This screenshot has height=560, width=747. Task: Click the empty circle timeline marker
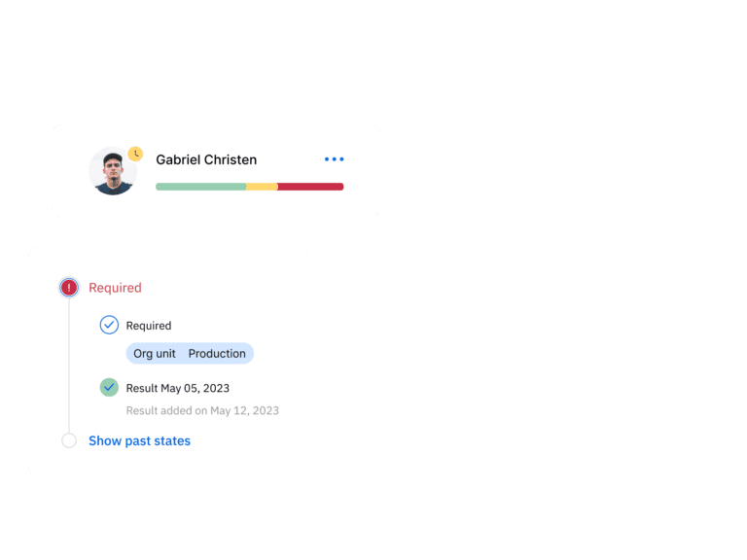point(69,440)
